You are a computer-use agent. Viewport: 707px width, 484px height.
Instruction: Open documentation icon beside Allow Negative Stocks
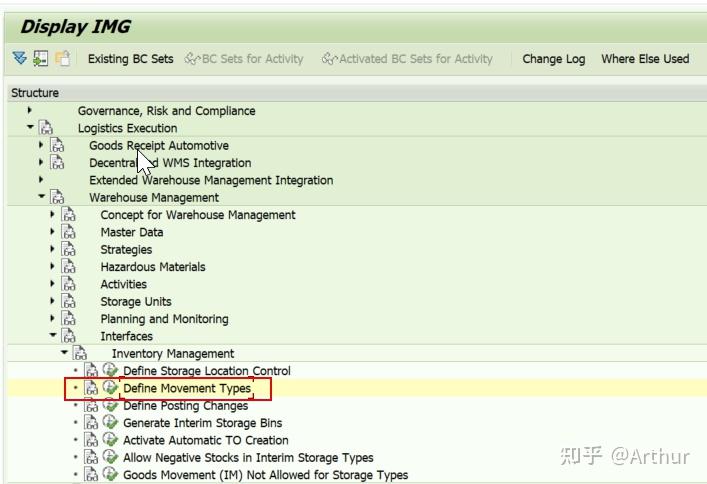point(92,458)
